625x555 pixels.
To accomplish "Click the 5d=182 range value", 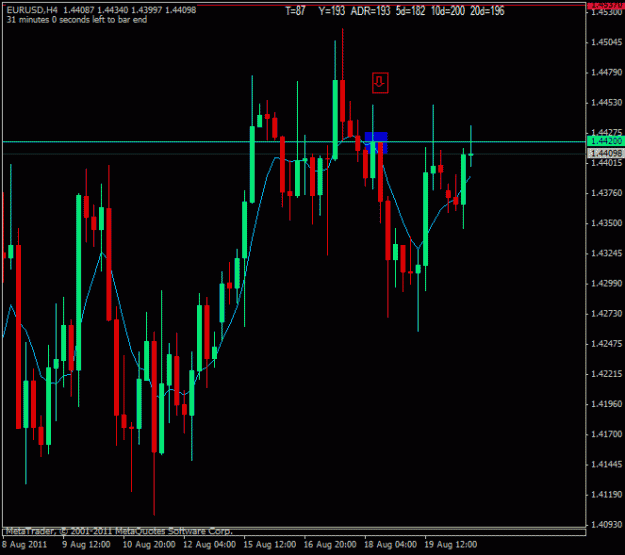I will (410, 11).
